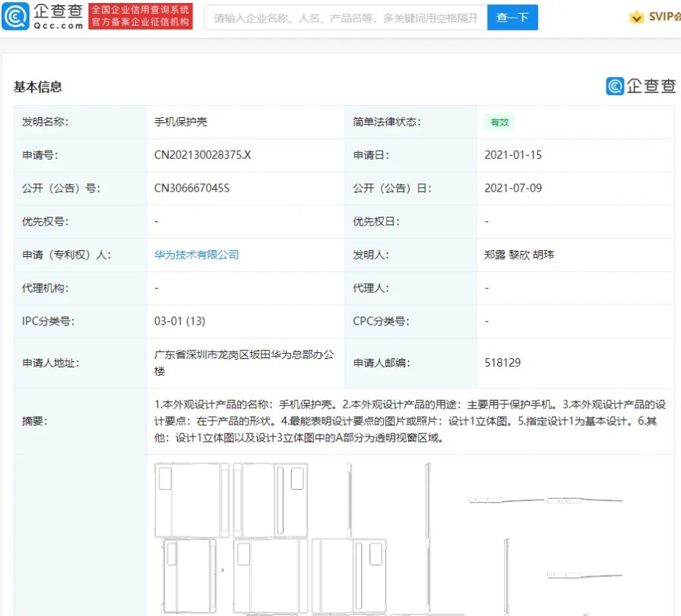Image resolution: width=681 pixels, height=616 pixels.
Task: Click the 有效 legal status tag
Action: click(499, 122)
